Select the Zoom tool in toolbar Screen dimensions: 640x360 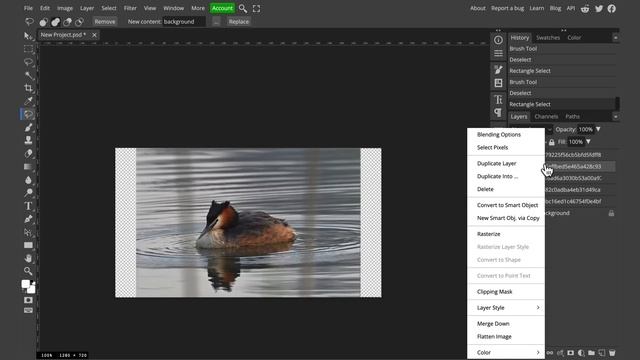[x=28, y=271]
